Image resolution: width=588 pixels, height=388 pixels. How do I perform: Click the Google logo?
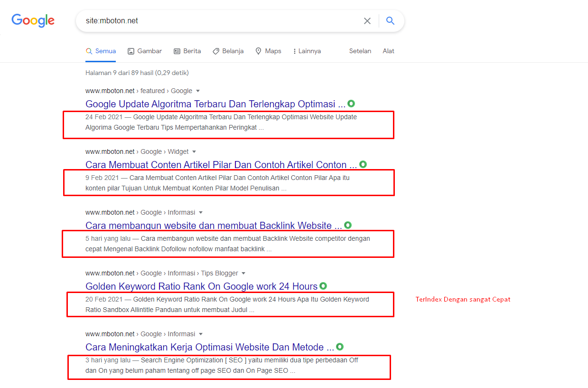point(33,20)
